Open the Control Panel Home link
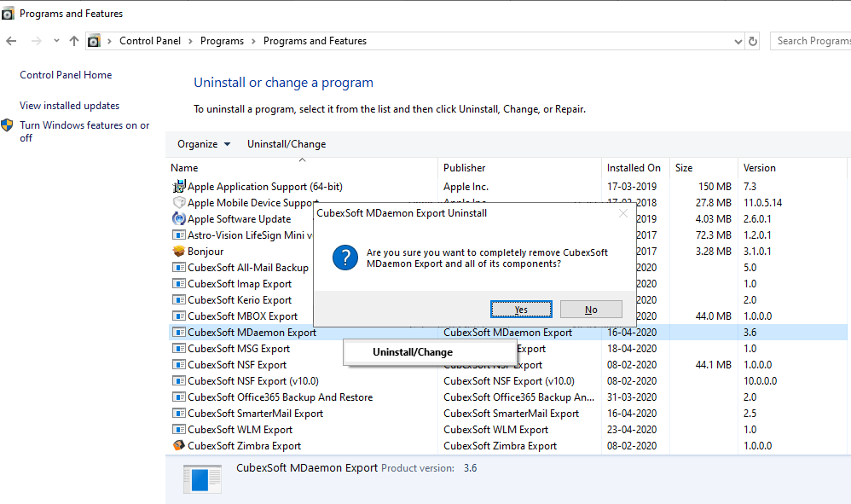The image size is (851, 504). pyautogui.click(x=66, y=75)
